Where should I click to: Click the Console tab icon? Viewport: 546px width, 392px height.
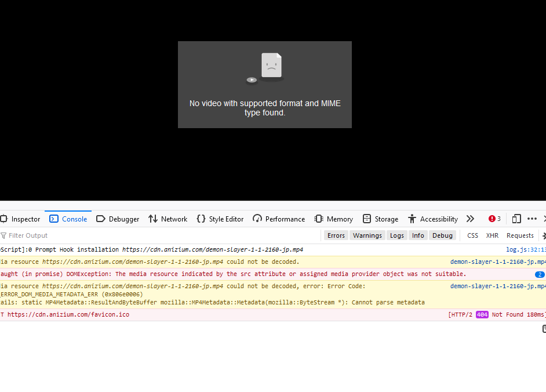(54, 219)
